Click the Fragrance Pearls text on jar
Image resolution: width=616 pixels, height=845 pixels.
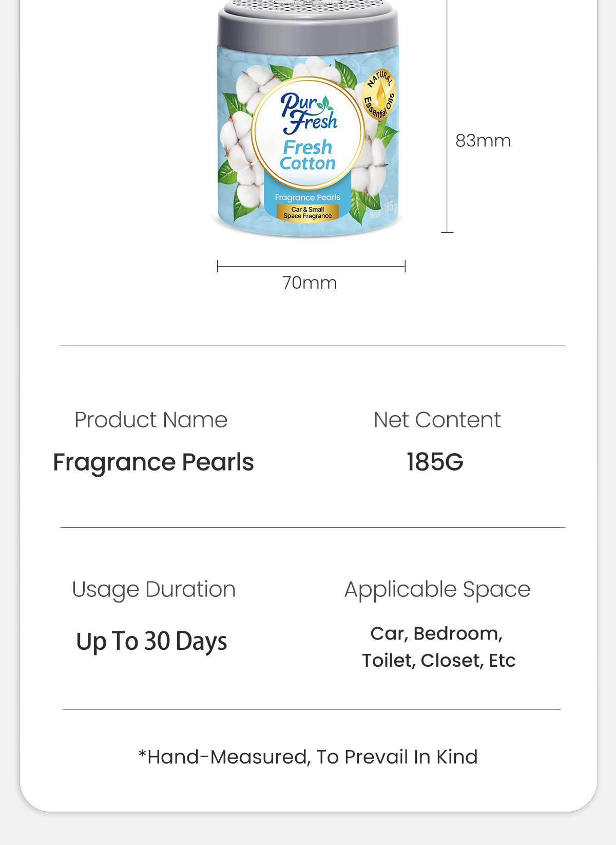tap(307, 197)
